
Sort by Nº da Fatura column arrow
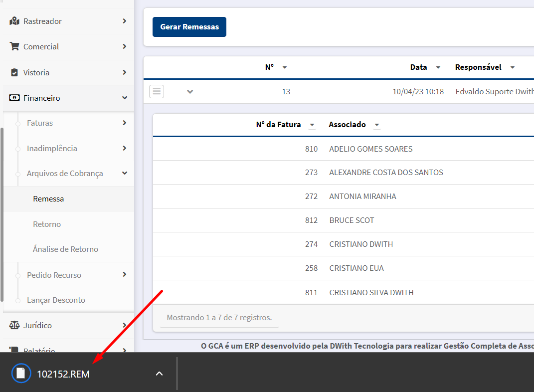click(x=312, y=125)
